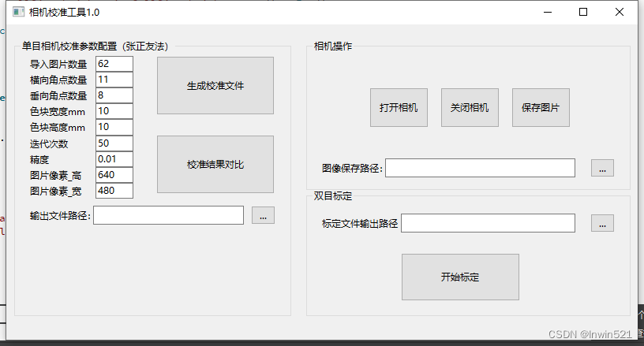The width and height of the screenshot is (644, 346).
Task: Open the 校准结果对比 comparison
Action: coord(215,165)
